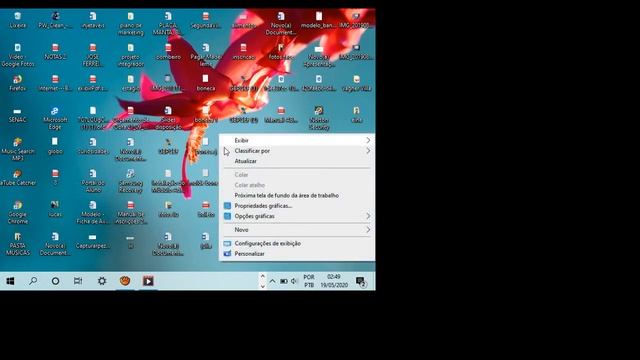Select the SENAC desktop icon
This screenshot has width=640, height=360.
point(18,115)
